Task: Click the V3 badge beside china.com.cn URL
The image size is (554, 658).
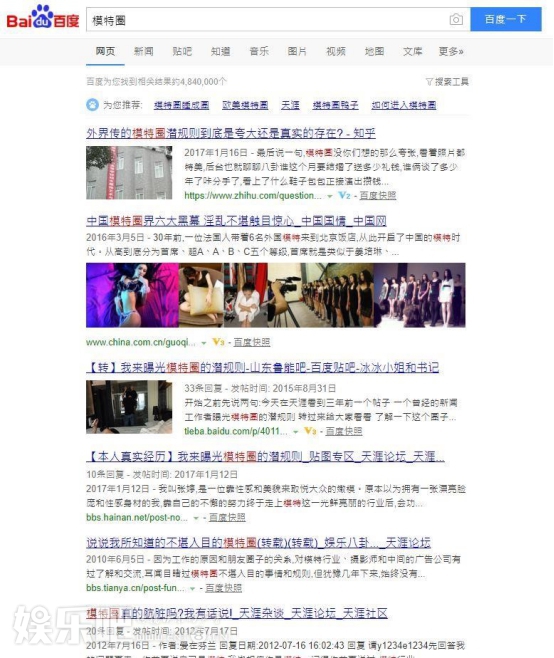Action: coord(218,342)
